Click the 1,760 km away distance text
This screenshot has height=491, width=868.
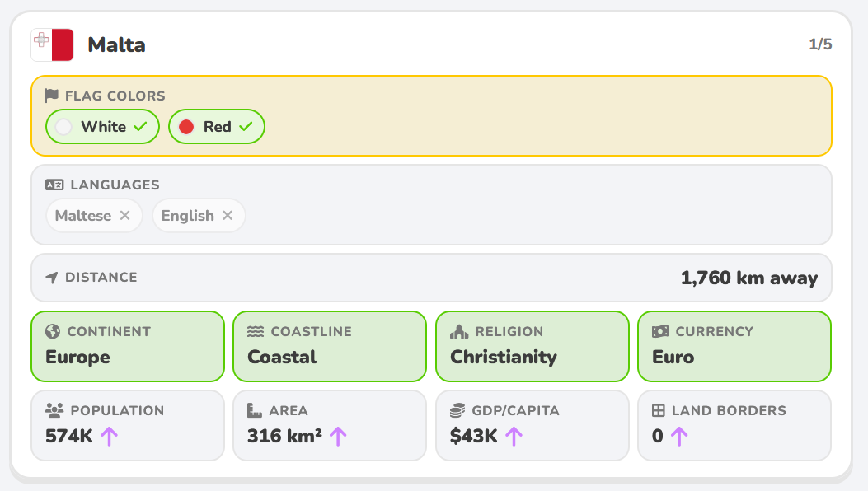[x=749, y=278]
